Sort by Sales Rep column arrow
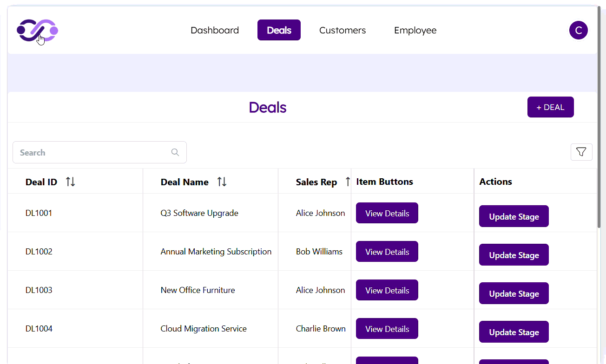Viewport: 606px width, 364px height. [x=347, y=182]
